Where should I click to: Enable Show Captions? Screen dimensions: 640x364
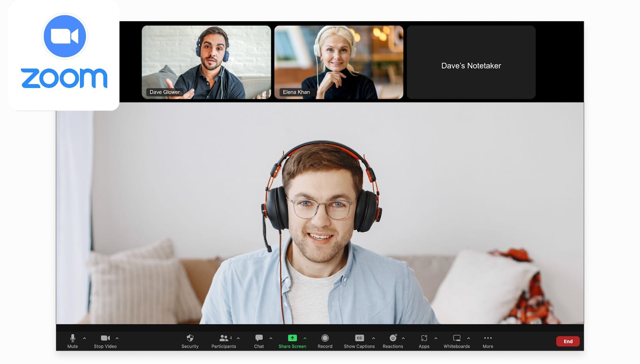(x=359, y=338)
